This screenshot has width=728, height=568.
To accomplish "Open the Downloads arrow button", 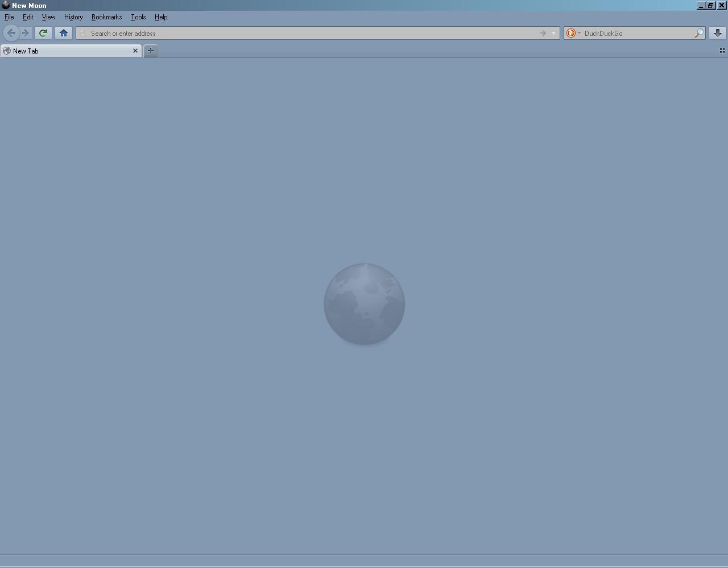I will 718,33.
